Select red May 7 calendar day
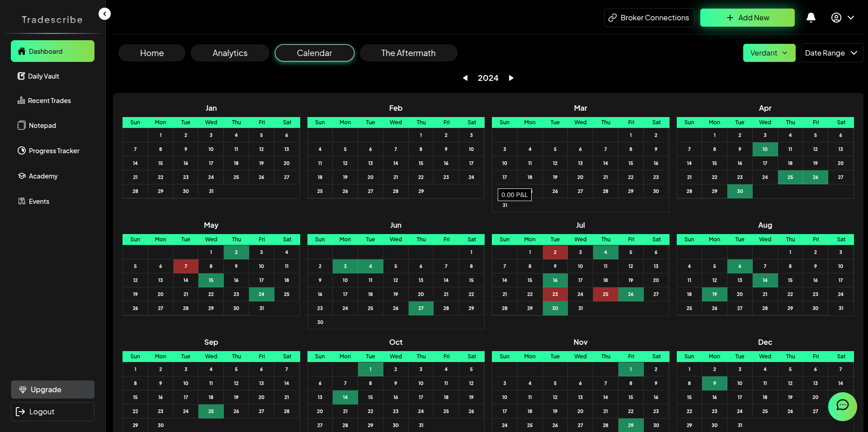 tap(186, 266)
